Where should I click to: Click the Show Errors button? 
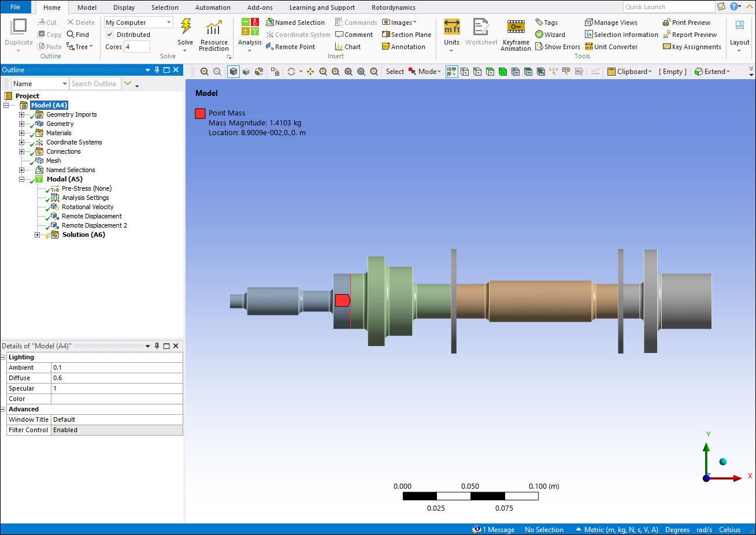coord(557,47)
